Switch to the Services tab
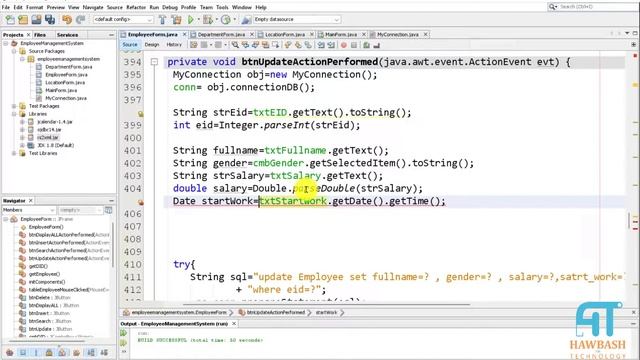The image size is (640, 360). click(x=67, y=35)
